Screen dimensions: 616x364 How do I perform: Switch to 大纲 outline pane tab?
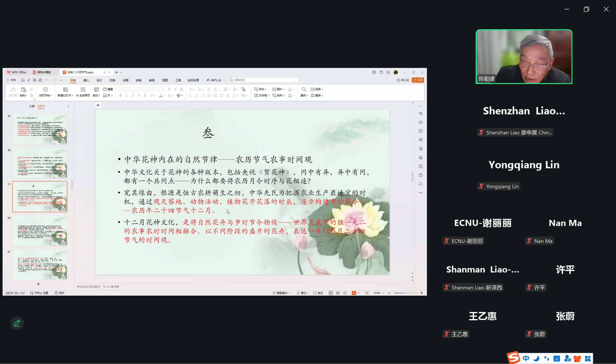32,106
